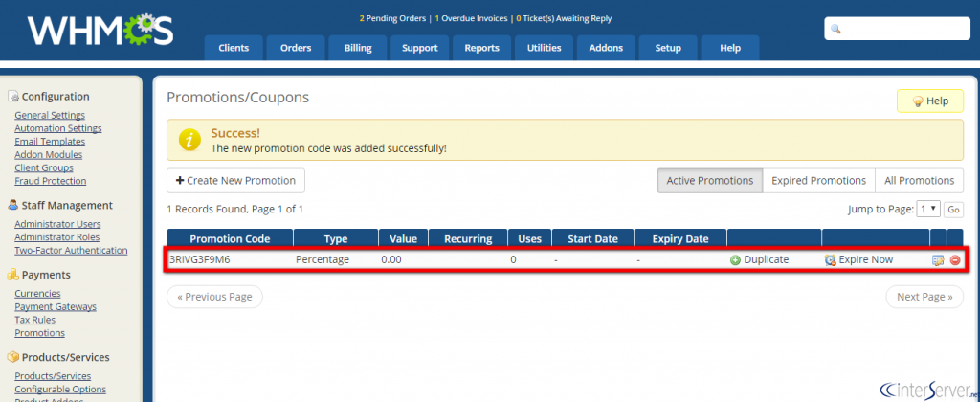
Task: Open the Clients menu
Action: click(x=234, y=48)
